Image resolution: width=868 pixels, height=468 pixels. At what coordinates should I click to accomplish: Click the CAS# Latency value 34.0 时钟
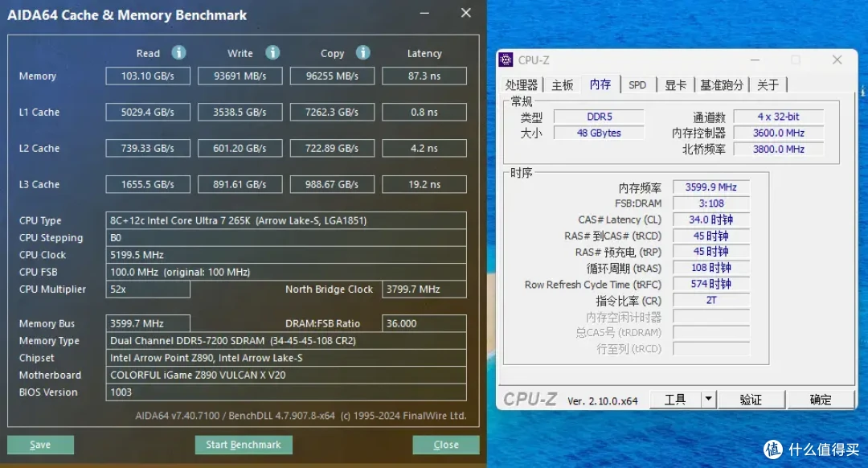[711, 220]
